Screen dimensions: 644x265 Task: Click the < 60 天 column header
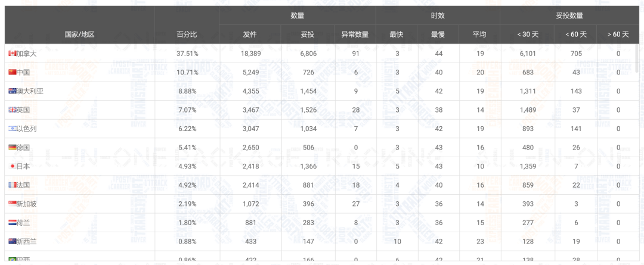tap(576, 35)
